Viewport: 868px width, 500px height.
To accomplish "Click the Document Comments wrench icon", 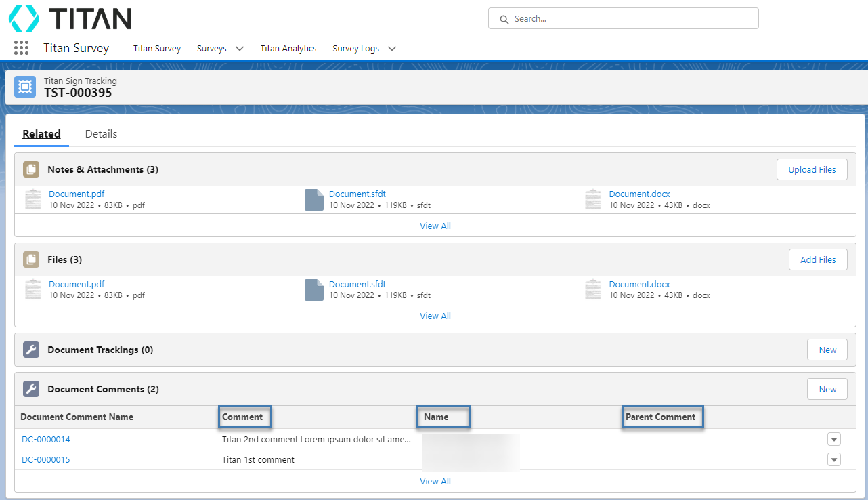I will 31,389.
